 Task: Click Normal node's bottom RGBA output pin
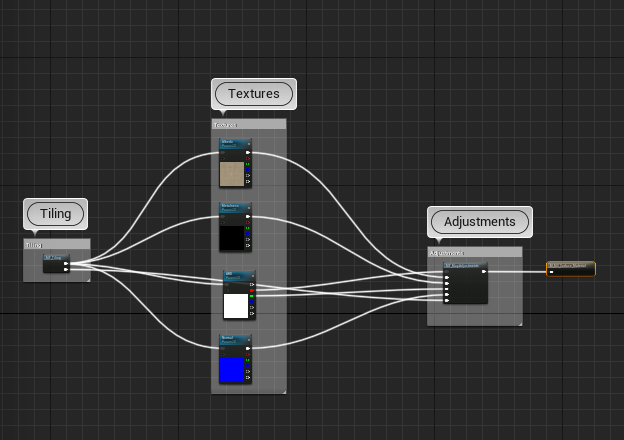(248, 378)
